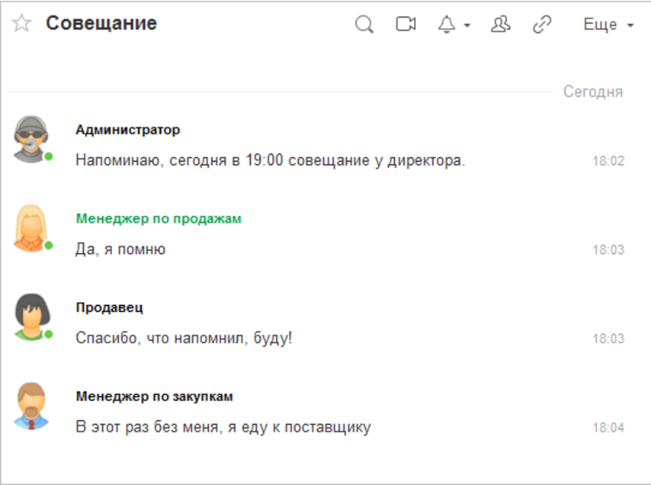
Task: Click the Менеджер по продажам avatar
Action: (x=32, y=228)
